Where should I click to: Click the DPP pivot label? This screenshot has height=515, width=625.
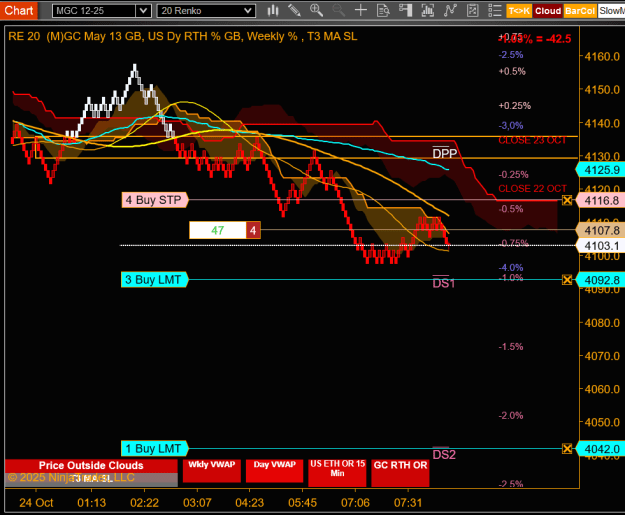(x=444, y=153)
